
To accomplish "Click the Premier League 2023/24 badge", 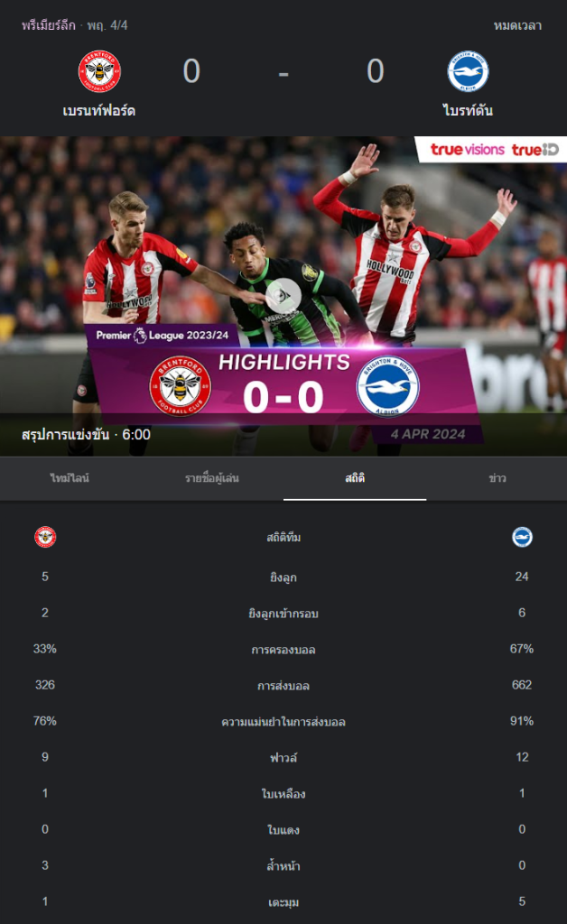I will click(163, 336).
